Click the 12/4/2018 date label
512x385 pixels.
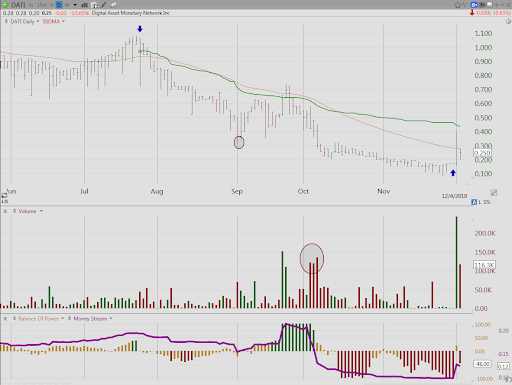[x=454, y=196]
